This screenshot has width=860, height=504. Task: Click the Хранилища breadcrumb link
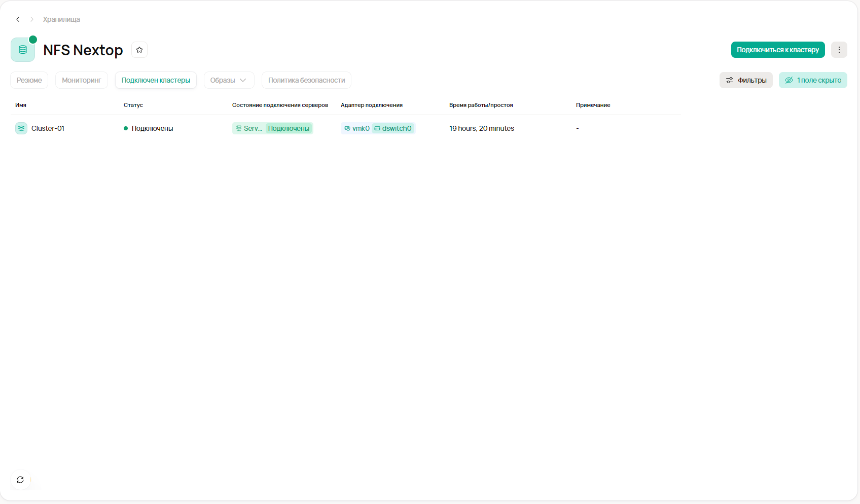pos(61,19)
